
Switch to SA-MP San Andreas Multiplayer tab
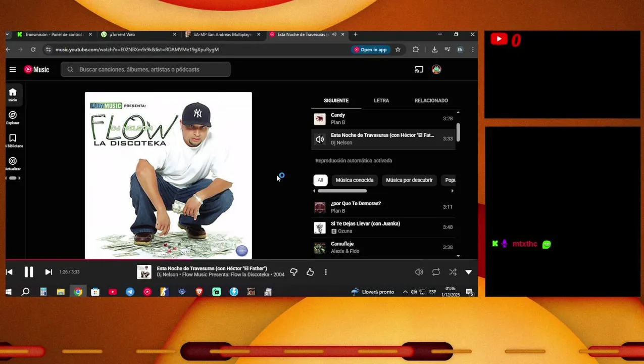[223, 34]
